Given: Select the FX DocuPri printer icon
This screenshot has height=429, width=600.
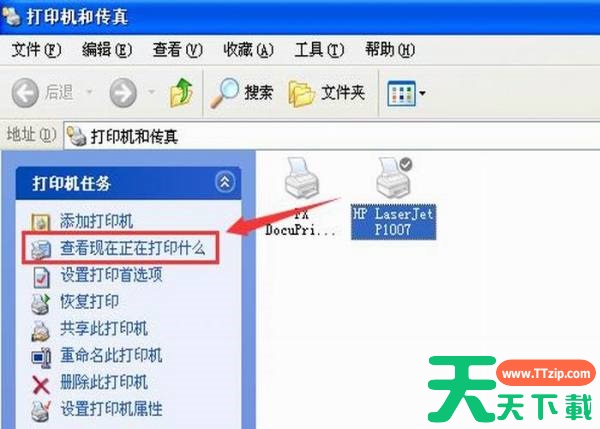Looking at the screenshot, I should pyautogui.click(x=302, y=179).
